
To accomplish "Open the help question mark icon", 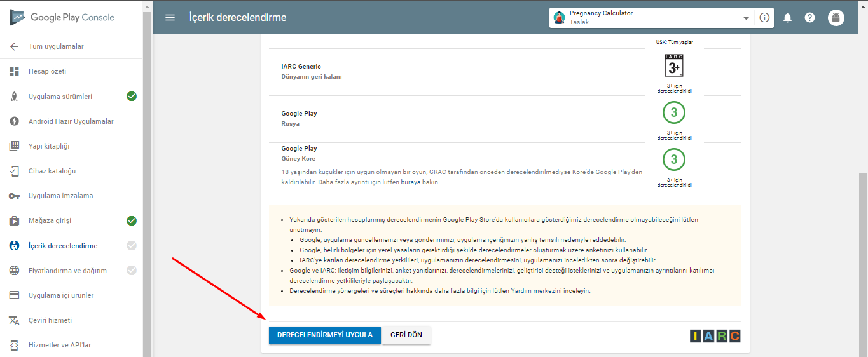I will pos(809,18).
